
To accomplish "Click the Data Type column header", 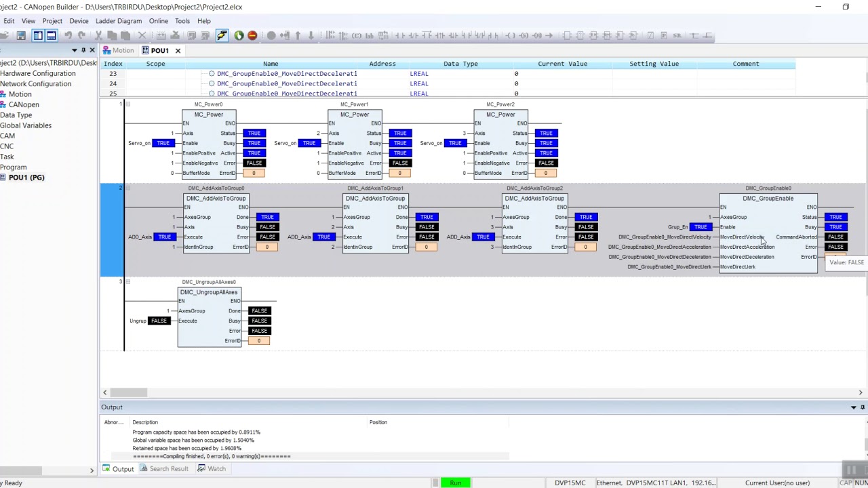I will [x=460, y=64].
